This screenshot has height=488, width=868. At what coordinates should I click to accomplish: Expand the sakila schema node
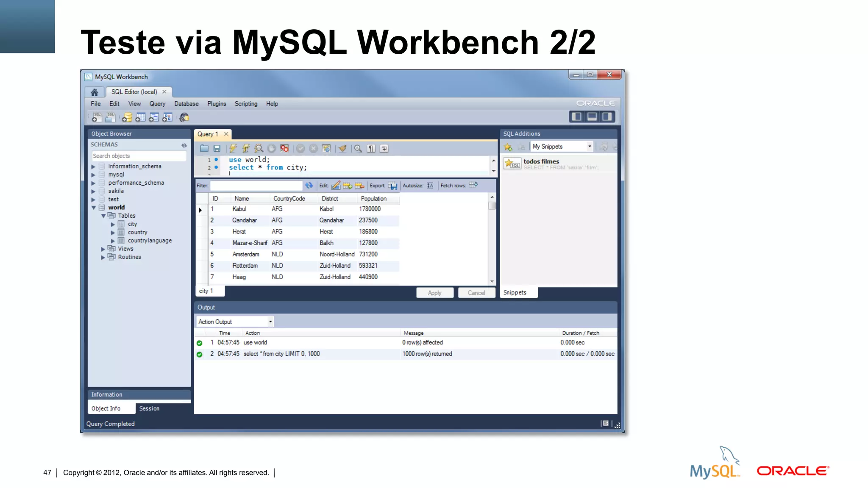pos(93,191)
